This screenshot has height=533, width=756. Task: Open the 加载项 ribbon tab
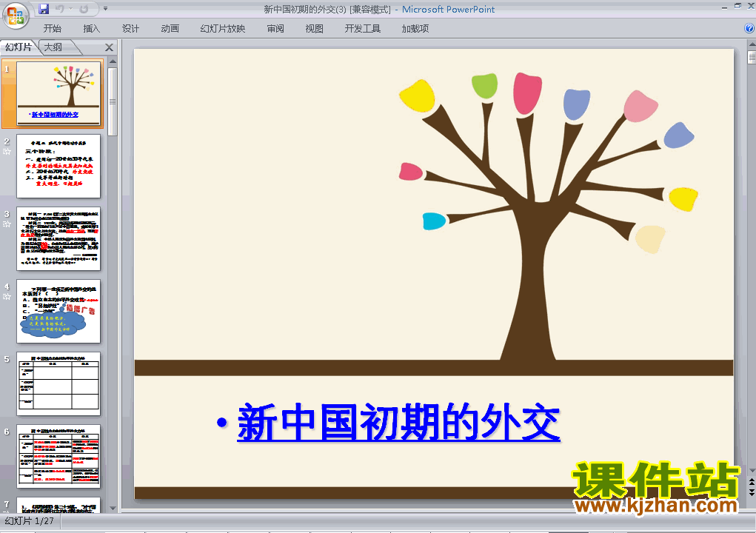click(415, 28)
